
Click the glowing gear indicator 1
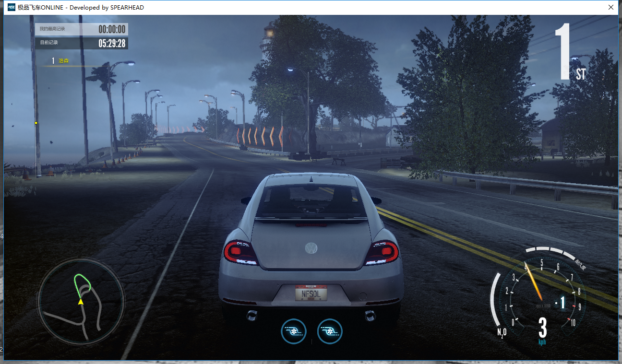[x=562, y=303]
